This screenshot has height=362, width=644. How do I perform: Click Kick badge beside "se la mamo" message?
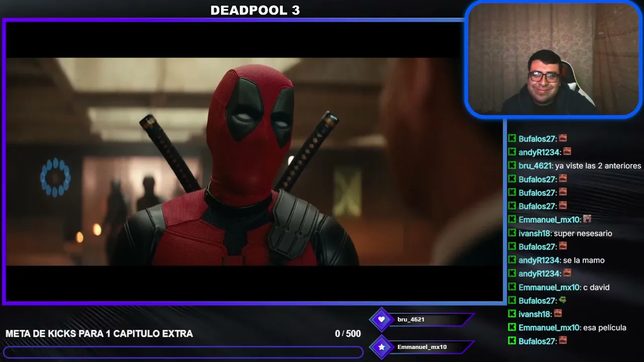512,260
